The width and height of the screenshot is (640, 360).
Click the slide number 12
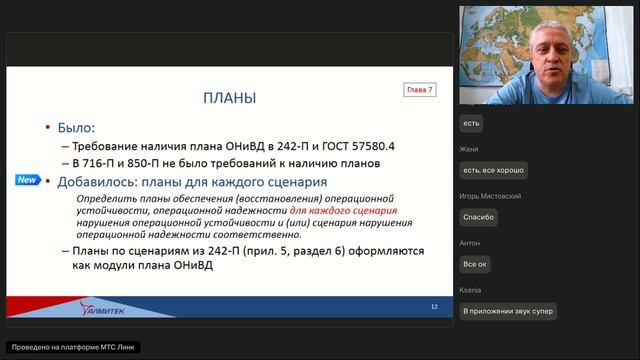[434, 307]
